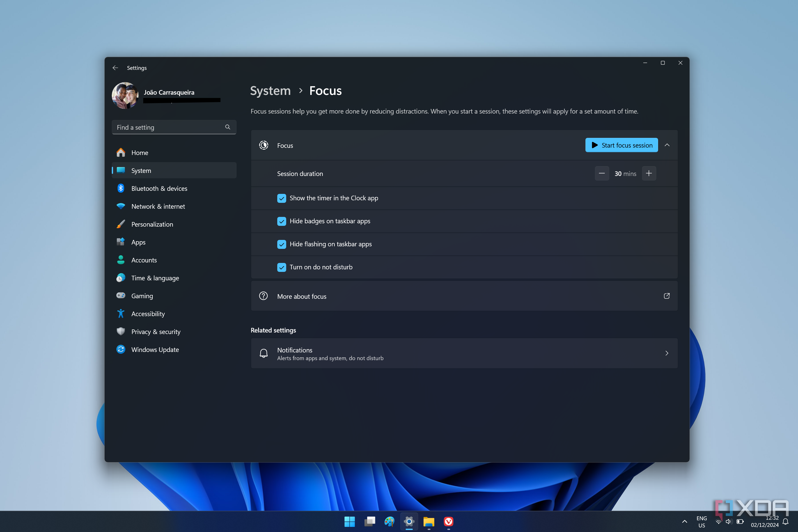The height and width of the screenshot is (532, 798).
Task: Click the Apps icon in sidebar
Action: (x=121, y=242)
